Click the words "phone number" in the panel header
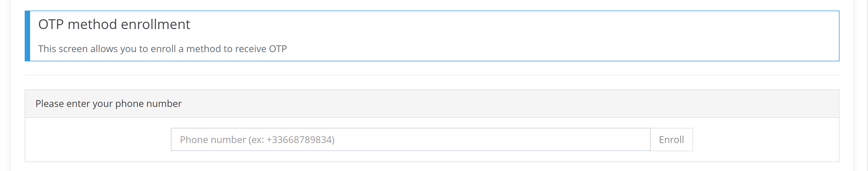 [148, 103]
